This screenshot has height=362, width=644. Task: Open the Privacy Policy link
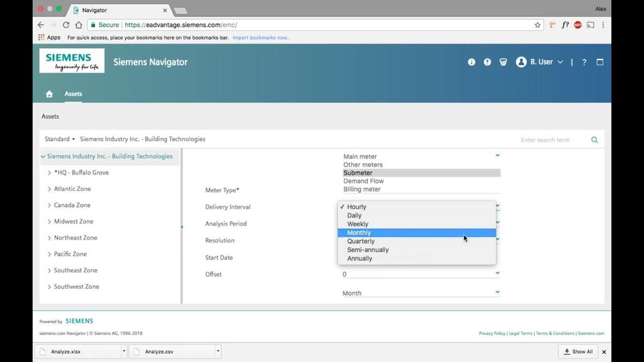[492, 334]
